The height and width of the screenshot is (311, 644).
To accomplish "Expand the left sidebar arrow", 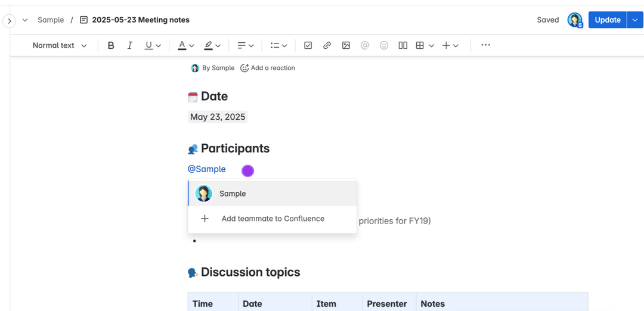I will click(9, 20).
